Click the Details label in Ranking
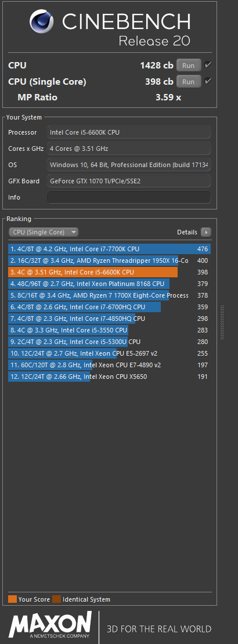 [187, 232]
